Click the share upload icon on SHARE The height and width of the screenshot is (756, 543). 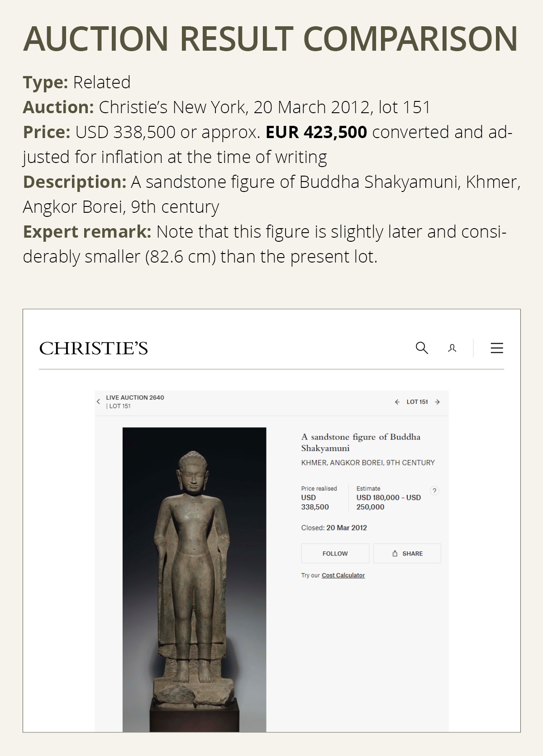(394, 553)
